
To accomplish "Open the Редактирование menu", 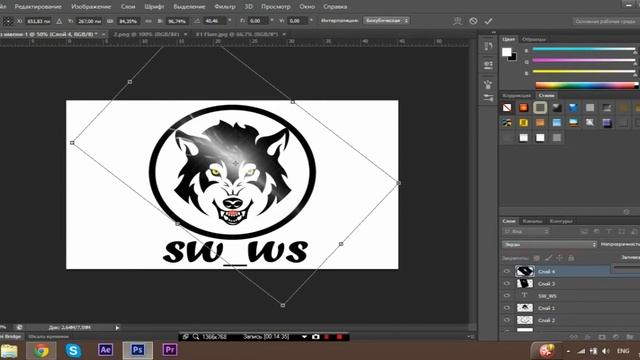I will [38, 7].
